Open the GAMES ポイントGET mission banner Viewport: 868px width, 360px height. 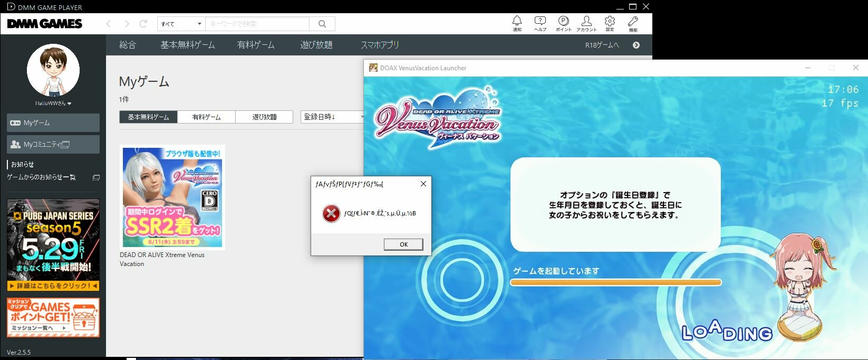(x=53, y=317)
